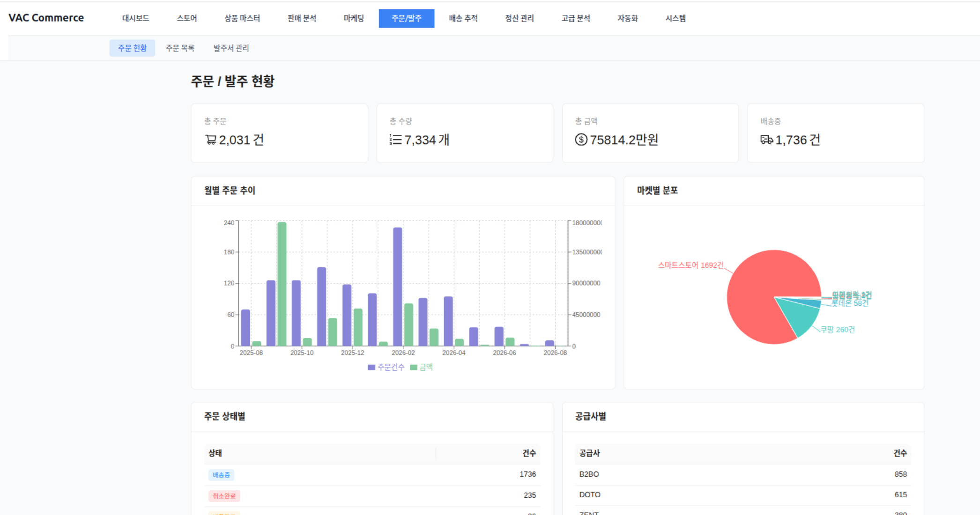This screenshot has width=980, height=515.
Task: Click the 1736 count cell
Action: coord(527,474)
